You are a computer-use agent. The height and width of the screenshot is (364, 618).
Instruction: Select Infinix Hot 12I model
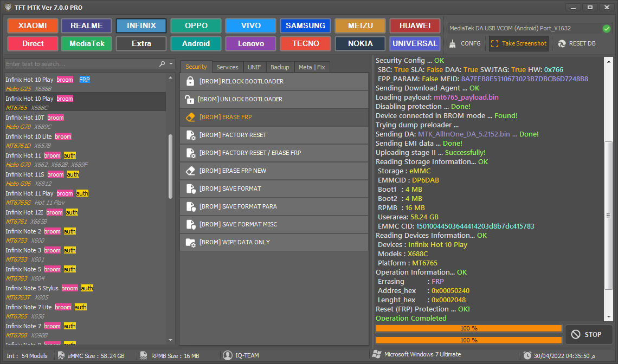pos(85,217)
